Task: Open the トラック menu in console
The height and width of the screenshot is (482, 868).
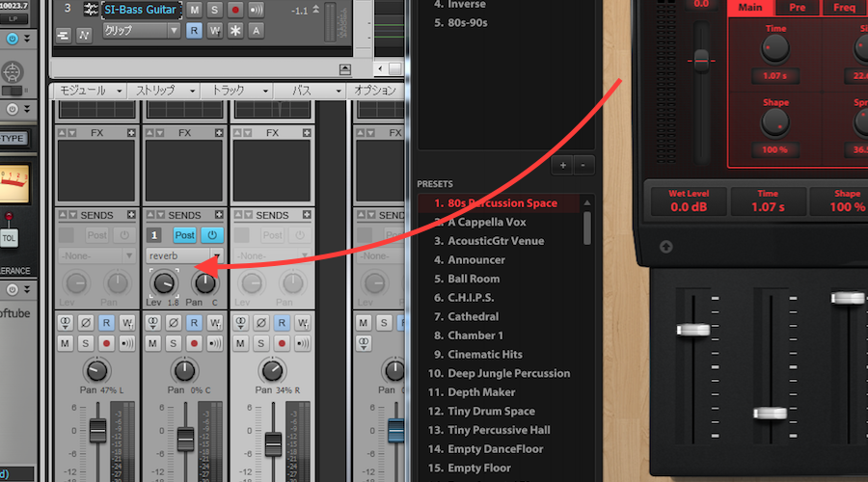Action: [x=235, y=91]
